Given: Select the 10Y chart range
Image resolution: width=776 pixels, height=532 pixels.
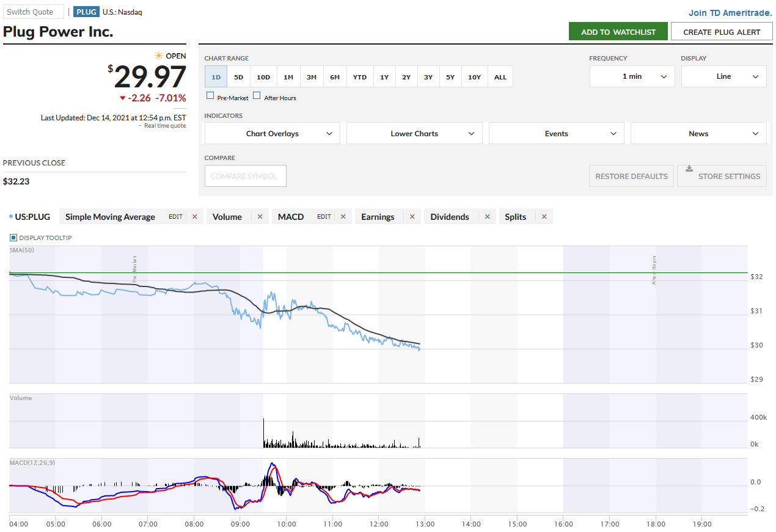Looking at the screenshot, I should click(x=475, y=77).
